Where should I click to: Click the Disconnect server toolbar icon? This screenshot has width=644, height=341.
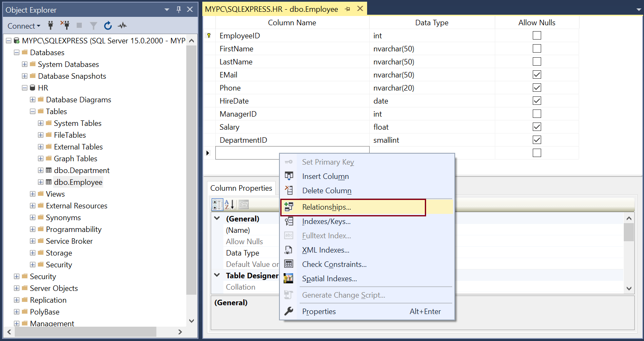click(x=64, y=26)
